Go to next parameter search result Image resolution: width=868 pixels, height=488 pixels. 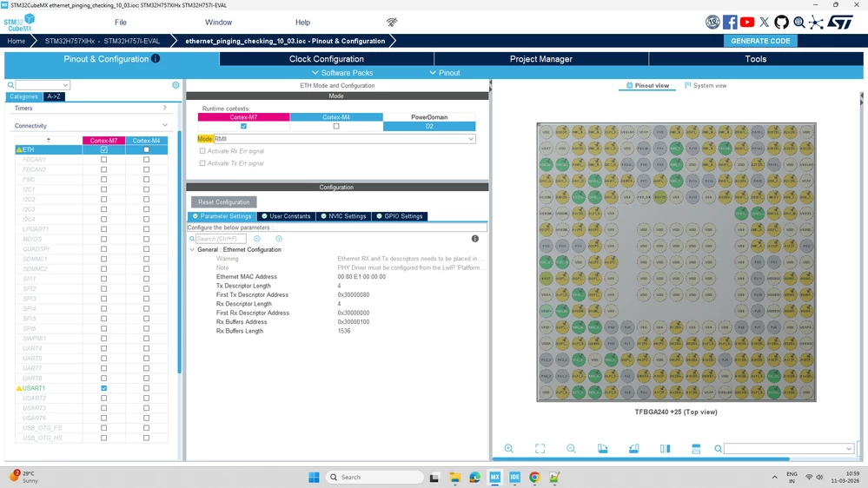pos(279,239)
